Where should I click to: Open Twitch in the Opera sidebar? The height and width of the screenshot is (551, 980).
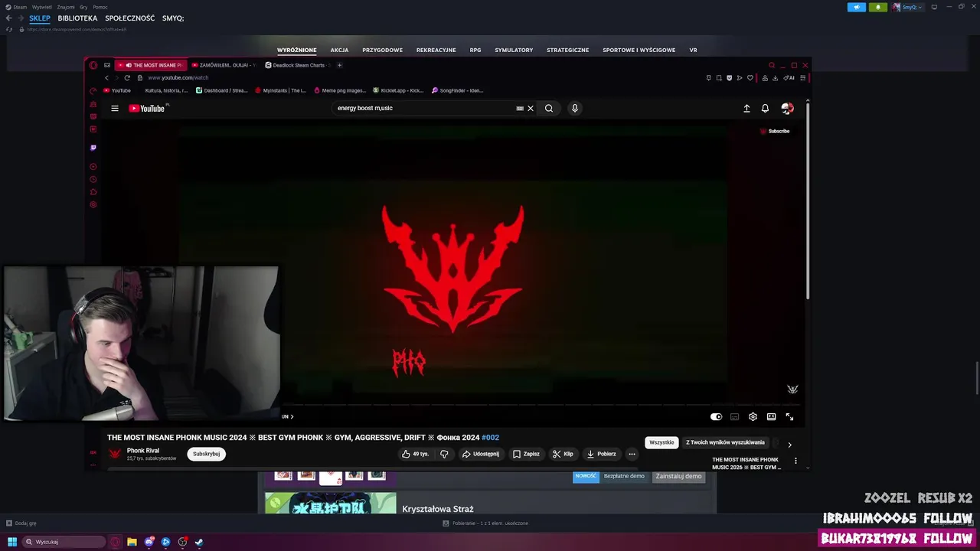coord(93,148)
